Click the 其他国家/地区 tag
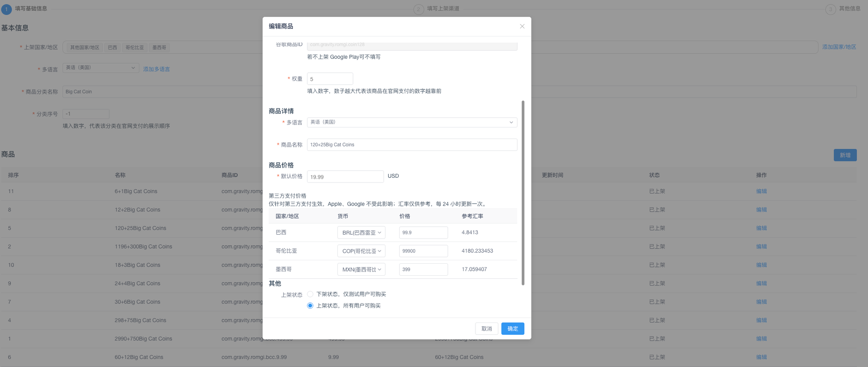Image resolution: width=868 pixels, height=367 pixels. [85, 48]
